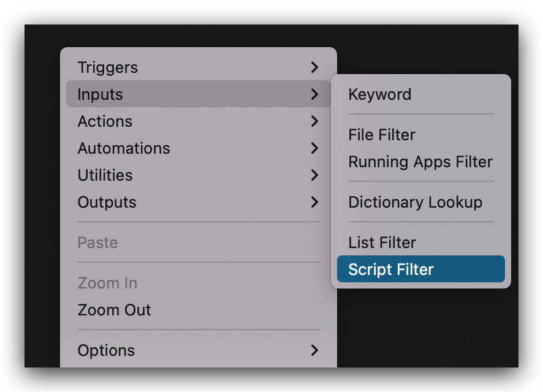Select the highlighted Script Filter item
Screen dimensions: 543x392
point(421,269)
